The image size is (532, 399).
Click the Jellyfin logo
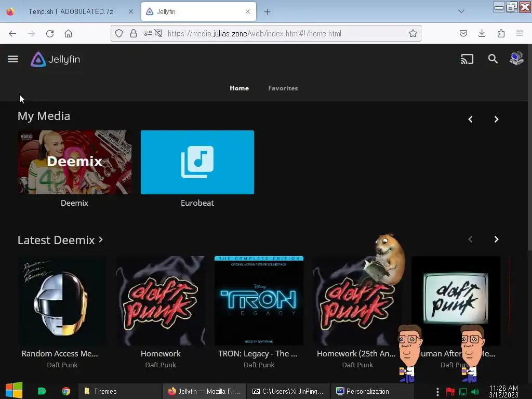point(55,59)
